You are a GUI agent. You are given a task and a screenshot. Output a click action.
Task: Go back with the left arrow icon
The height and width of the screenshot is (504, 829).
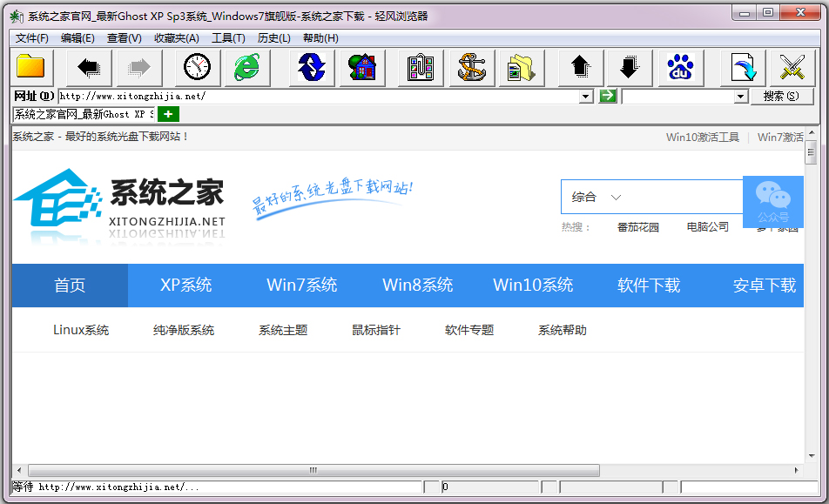(88, 68)
